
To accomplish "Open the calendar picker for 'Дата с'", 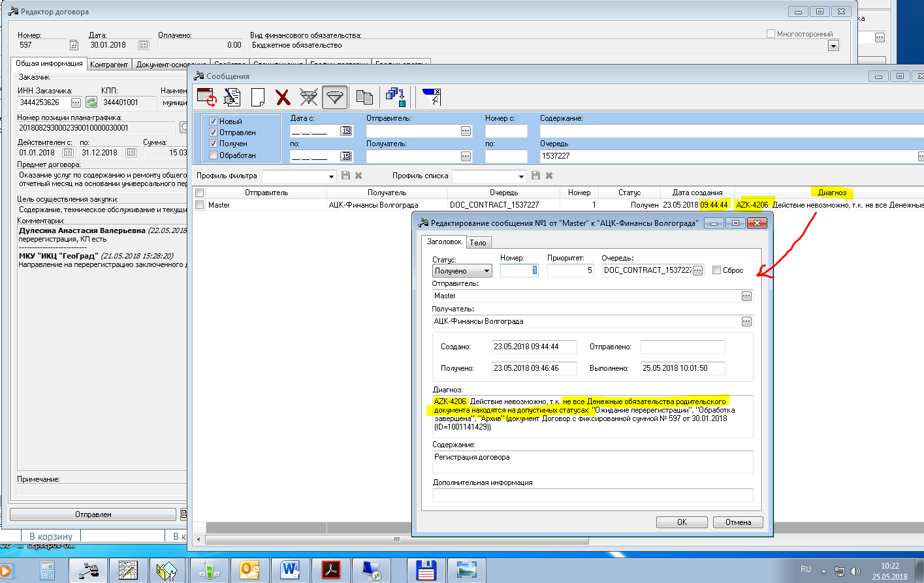I will pos(346,131).
